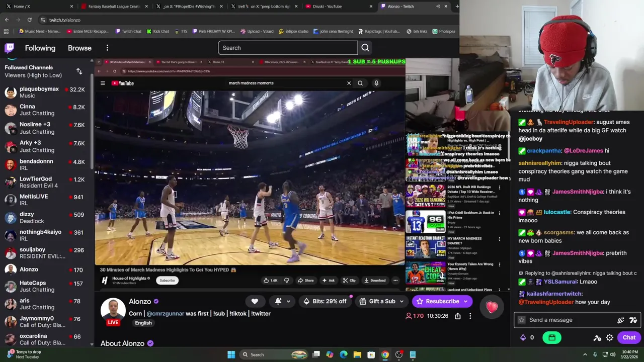Screen dimensions: 644x362
Task: Open the Bits 29% off offer
Action: coord(325,301)
